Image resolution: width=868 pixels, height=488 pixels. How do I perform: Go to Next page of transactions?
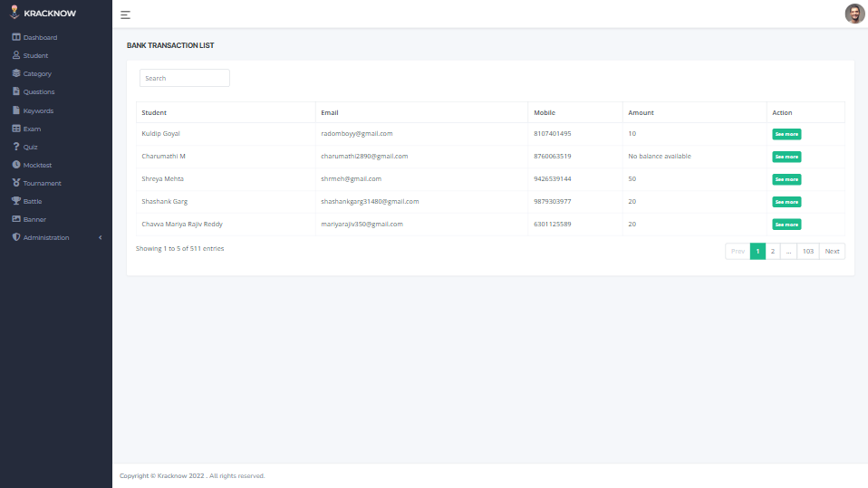pyautogui.click(x=832, y=251)
